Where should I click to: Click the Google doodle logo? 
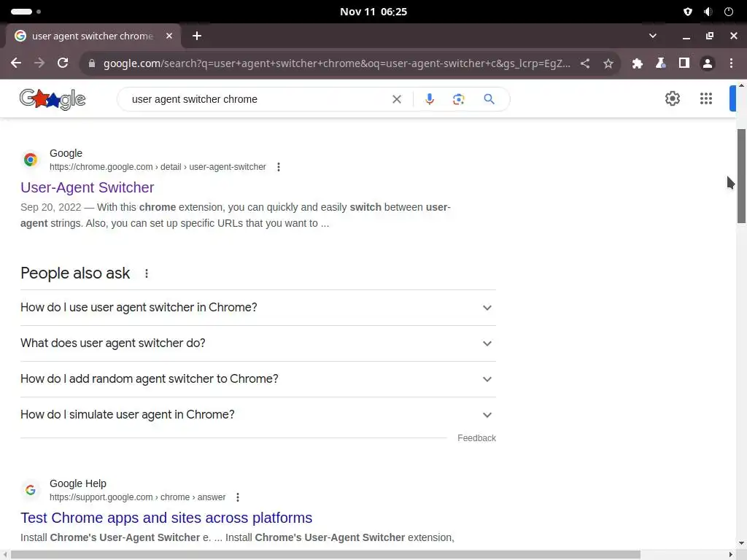tap(53, 99)
